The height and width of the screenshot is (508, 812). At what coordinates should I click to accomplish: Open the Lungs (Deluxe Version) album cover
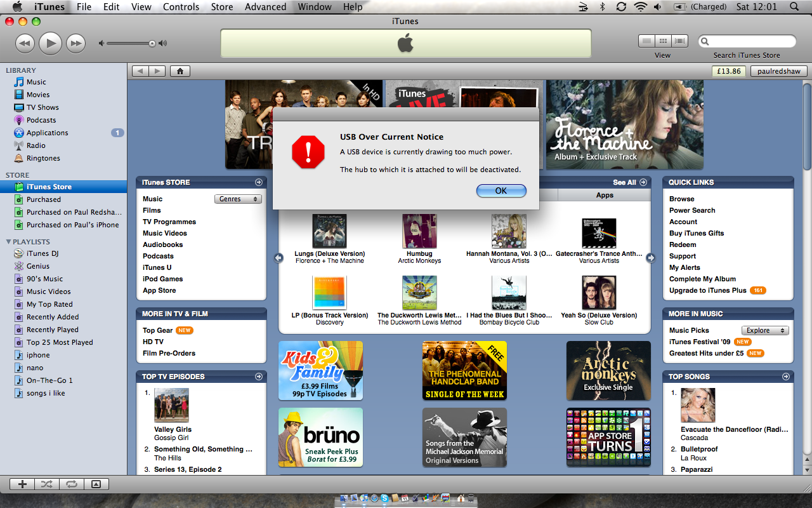coord(330,231)
